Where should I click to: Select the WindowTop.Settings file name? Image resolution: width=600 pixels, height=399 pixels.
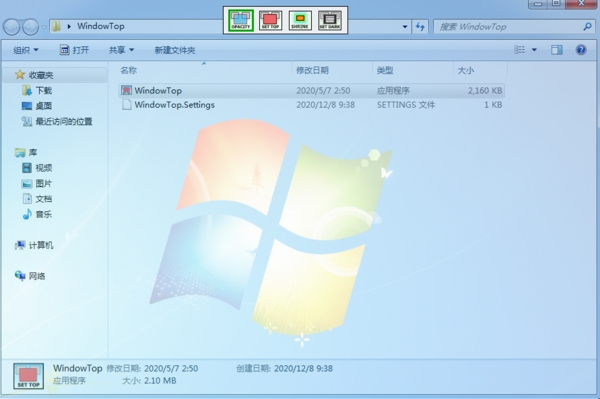tap(174, 105)
